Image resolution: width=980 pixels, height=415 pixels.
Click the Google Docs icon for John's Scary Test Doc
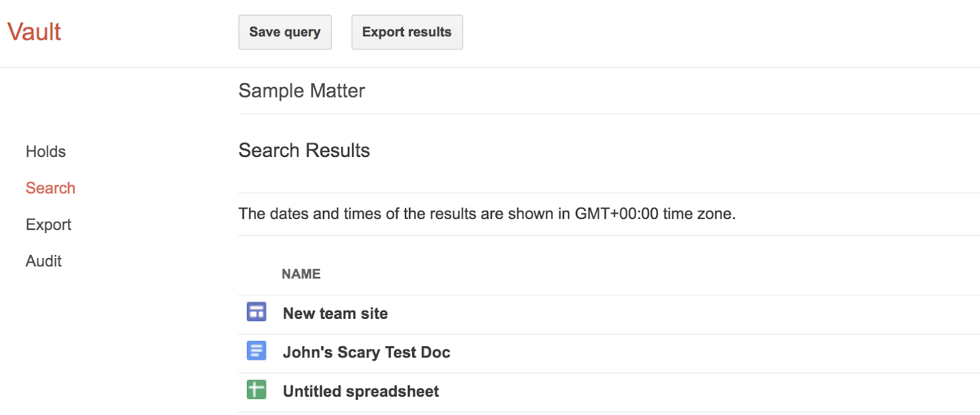[256, 351]
